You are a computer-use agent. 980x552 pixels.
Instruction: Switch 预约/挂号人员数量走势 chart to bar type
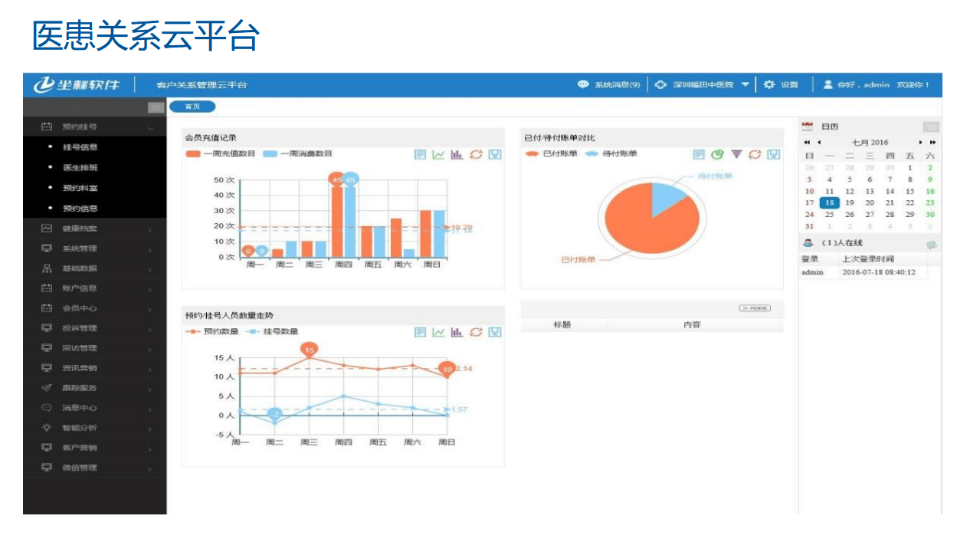click(x=457, y=332)
